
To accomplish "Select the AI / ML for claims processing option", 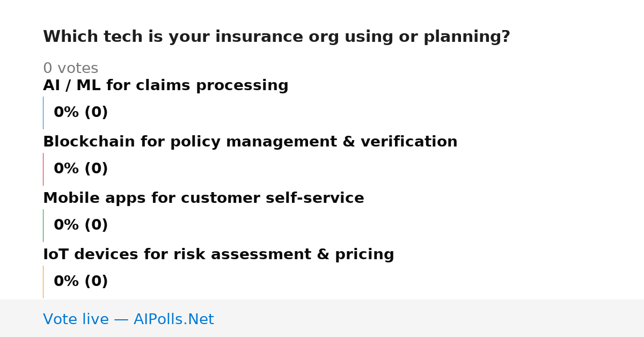I will tap(166, 86).
